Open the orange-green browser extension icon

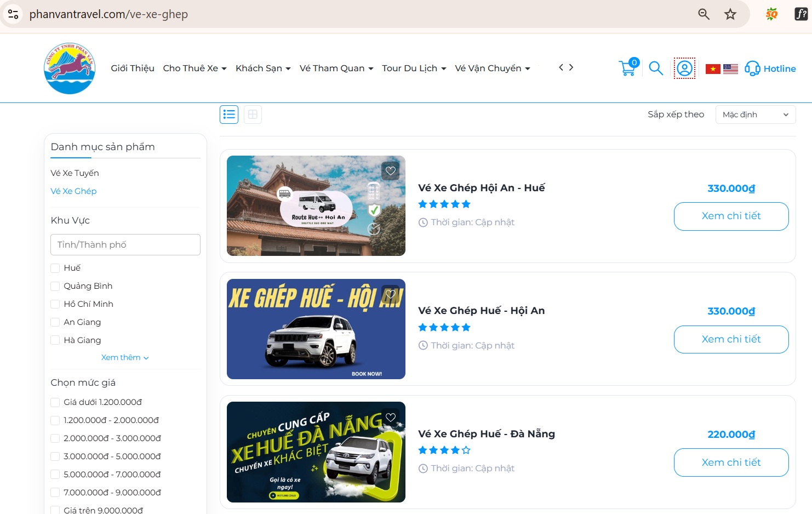771,14
